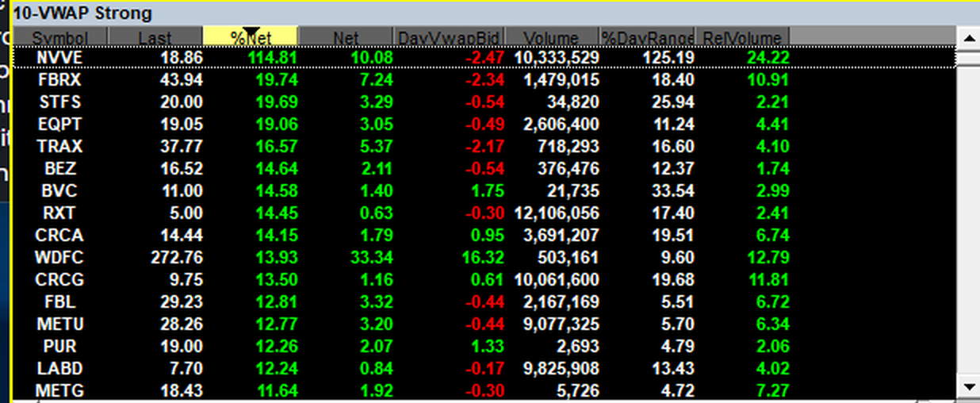Viewport: 980px width, 403px height.
Task: Sort by the Last column header
Action: point(155,36)
